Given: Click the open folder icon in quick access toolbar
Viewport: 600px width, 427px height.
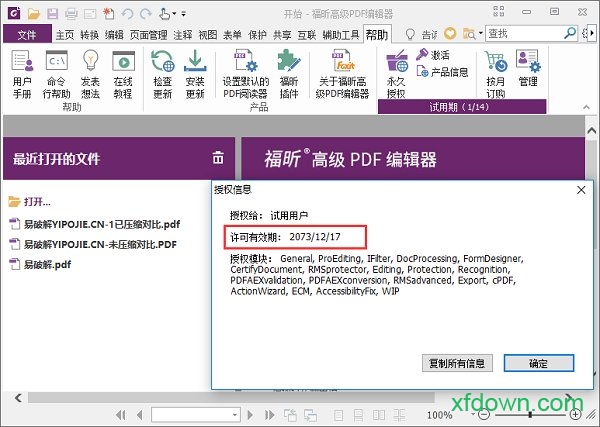Looking at the screenshot, I should pos(34,14).
